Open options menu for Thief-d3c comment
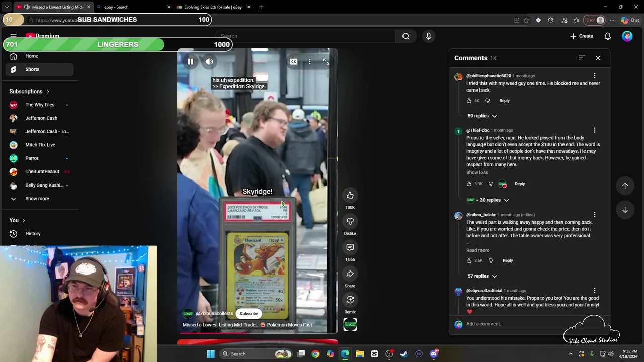This screenshot has width=644, height=362. click(594, 130)
